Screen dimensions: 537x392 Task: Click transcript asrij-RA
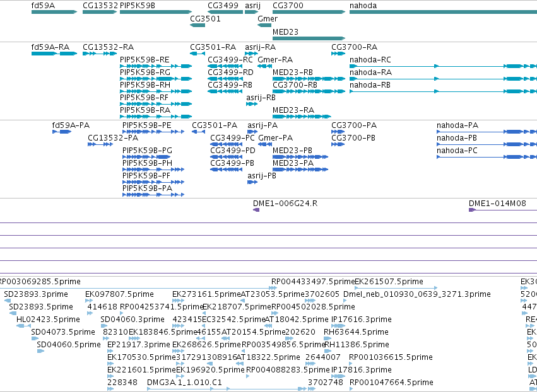coord(251,54)
